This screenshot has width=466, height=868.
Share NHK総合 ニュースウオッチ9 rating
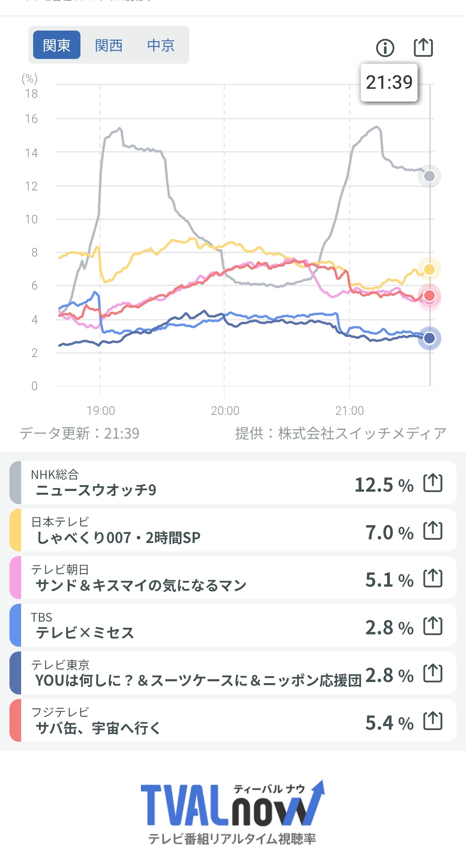click(433, 483)
